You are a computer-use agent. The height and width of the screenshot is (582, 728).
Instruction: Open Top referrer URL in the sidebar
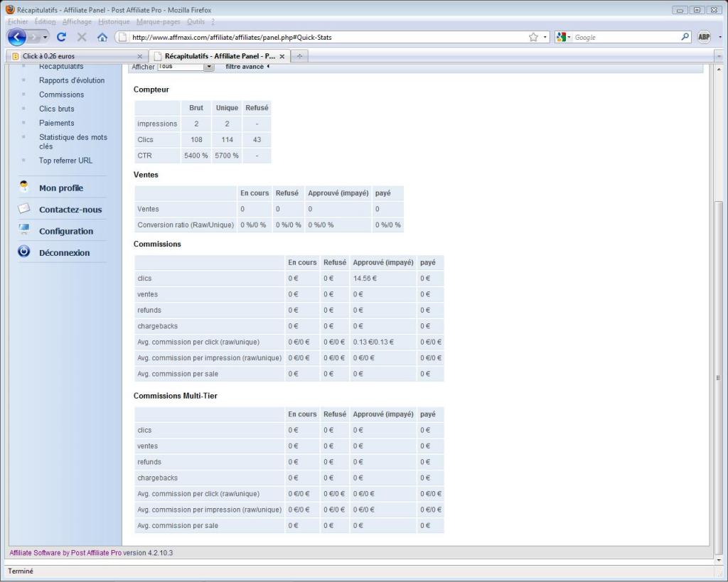[x=66, y=161]
